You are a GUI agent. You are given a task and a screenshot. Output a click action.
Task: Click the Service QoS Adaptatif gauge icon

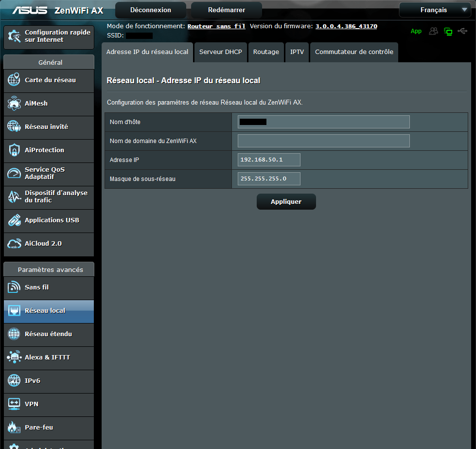point(14,173)
